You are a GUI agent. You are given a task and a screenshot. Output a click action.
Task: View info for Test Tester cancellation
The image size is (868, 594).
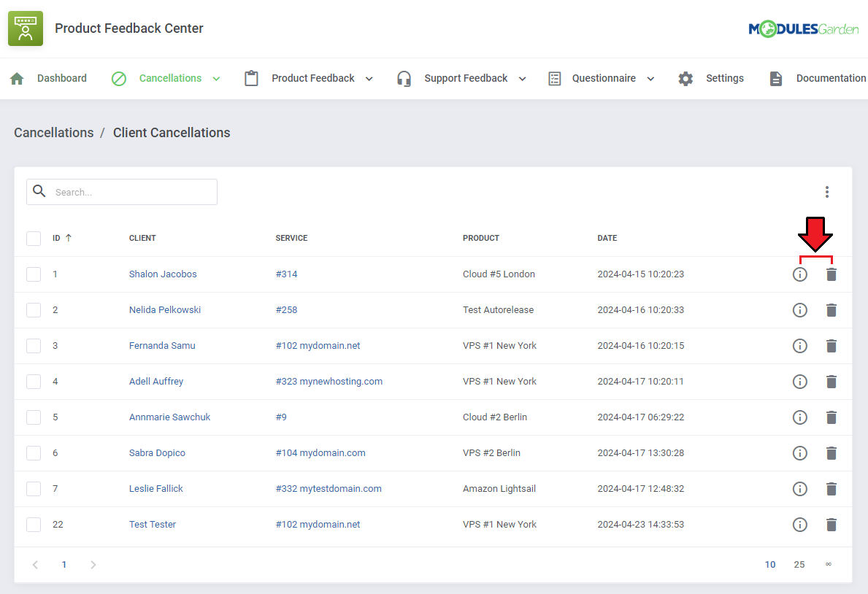coord(800,524)
